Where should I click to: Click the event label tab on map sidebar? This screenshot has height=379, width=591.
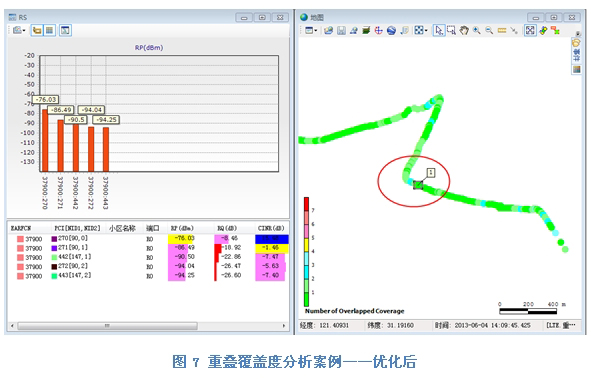coord(576,55)
